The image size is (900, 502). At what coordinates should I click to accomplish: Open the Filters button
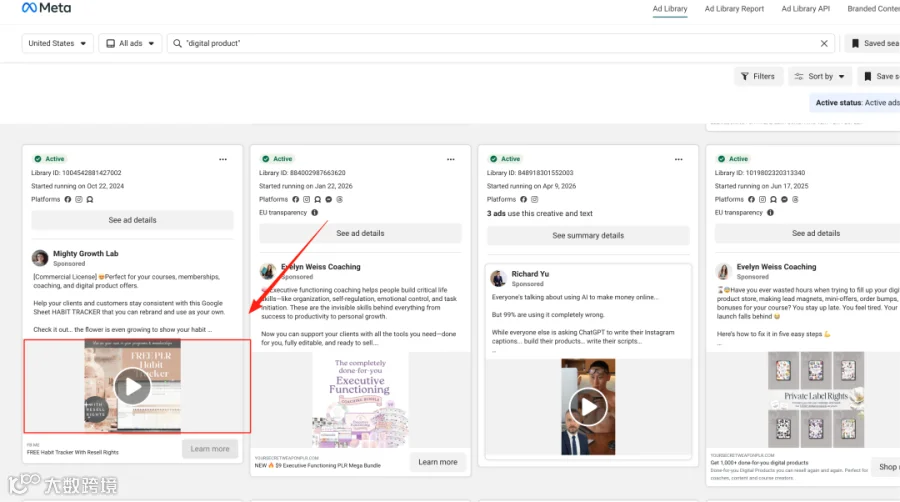point(758,76)
